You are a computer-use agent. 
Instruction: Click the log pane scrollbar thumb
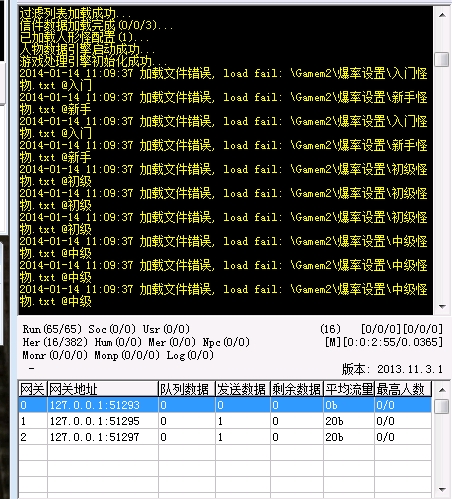442,59
